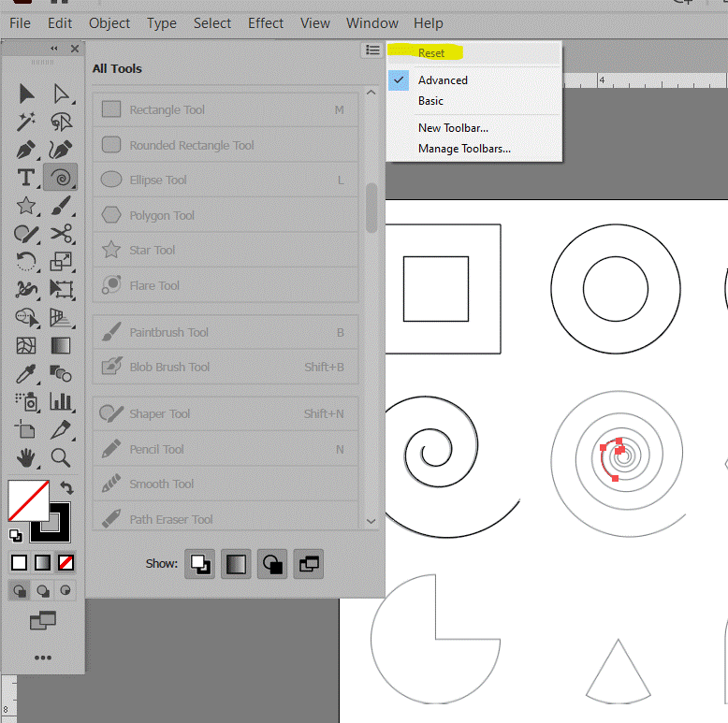
Task: Apply solid Color mode button
Action: (19, 563)
